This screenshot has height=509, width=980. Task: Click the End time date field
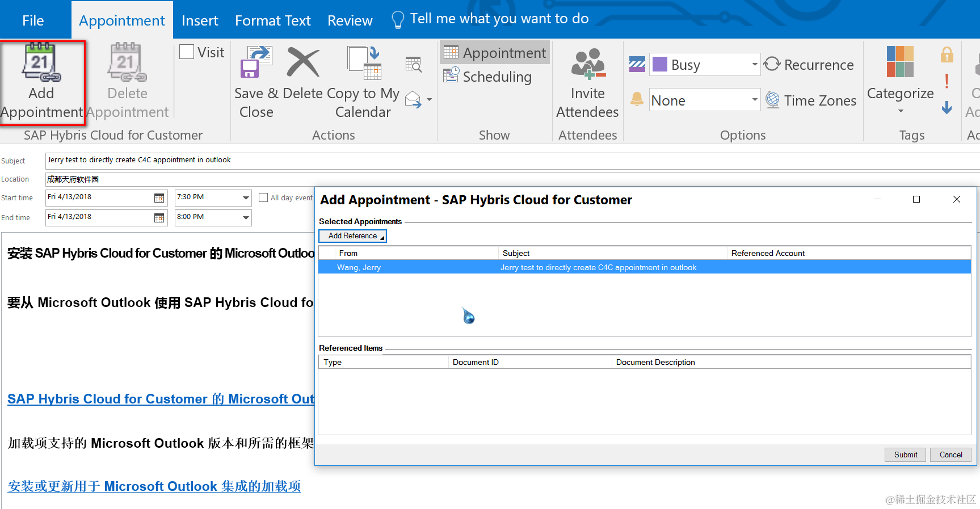pos(106,218)
